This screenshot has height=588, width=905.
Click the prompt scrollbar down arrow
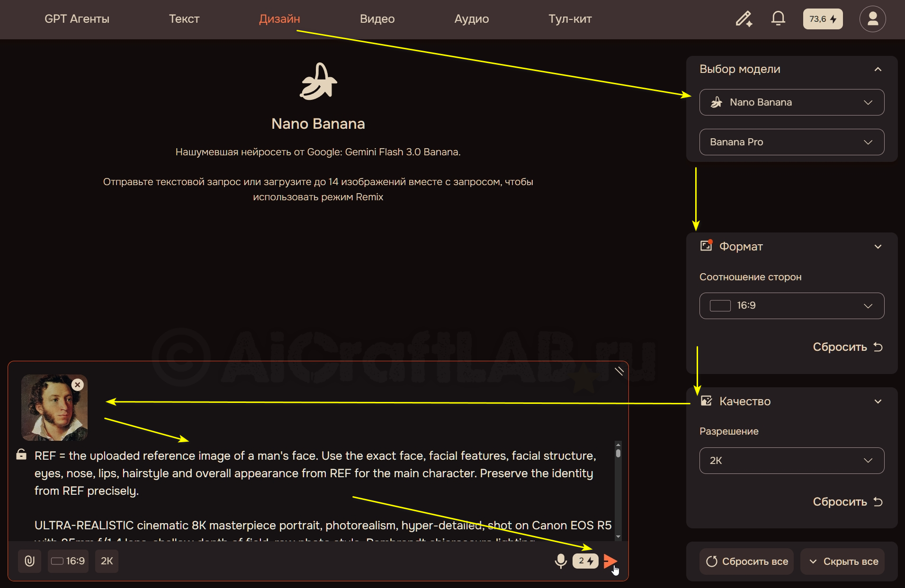tap(618, 537)
